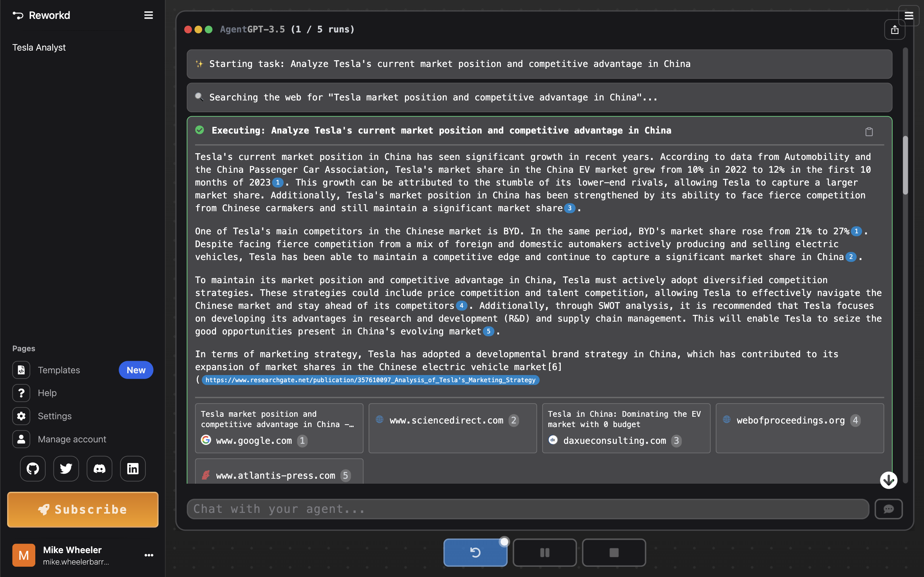
Task: Open the Templates page
Action: (x=59, y=370)
